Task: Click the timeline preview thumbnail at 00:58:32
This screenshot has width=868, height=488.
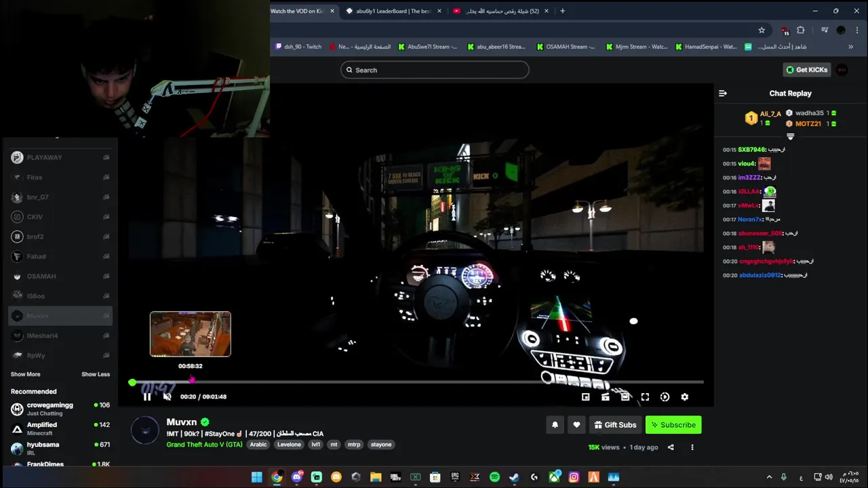Action: pyautogui.click(x=191, y=334)
